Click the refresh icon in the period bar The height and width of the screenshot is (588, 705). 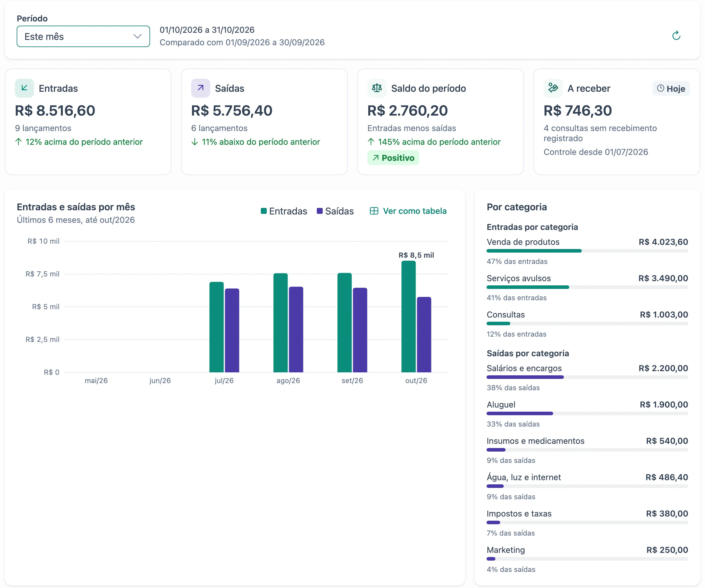tap(676, 35)
